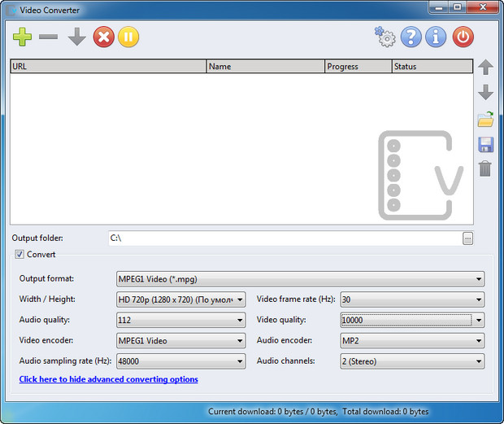Click the gray minus remove icon
Viewport: 504px width, 424px height.
click(49, 37)
